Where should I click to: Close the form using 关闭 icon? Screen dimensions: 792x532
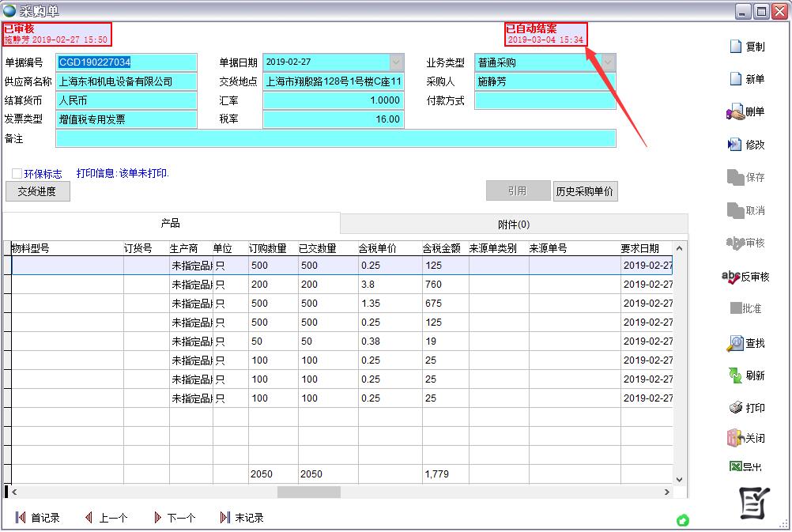click(735, 438)
